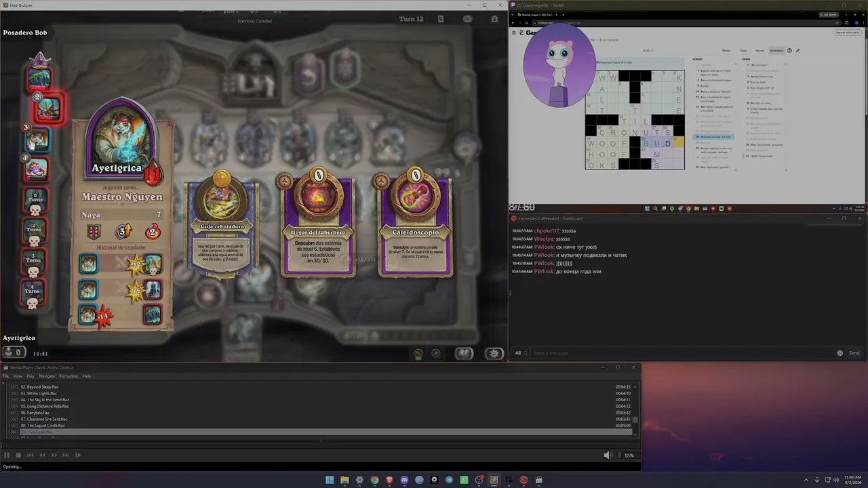The width and height of the screenshot is (868, 488).
Task: Toggle Autocheck in the crossword toolbar
Action: 776,50
